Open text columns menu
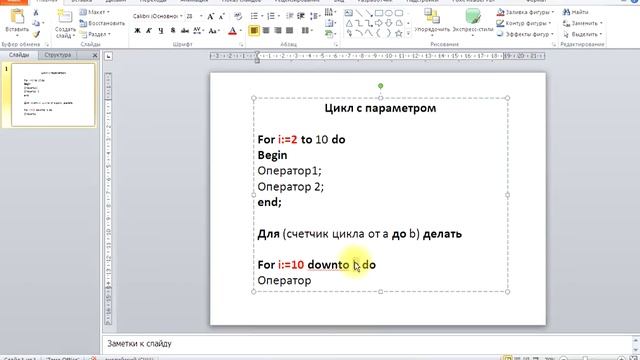The image size is (640, 360). pos(306,31)
